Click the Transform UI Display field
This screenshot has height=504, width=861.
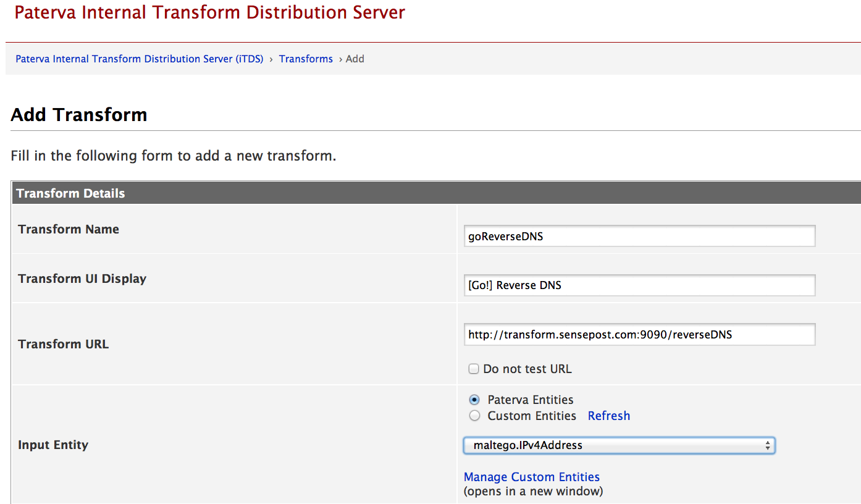(639, 285)
